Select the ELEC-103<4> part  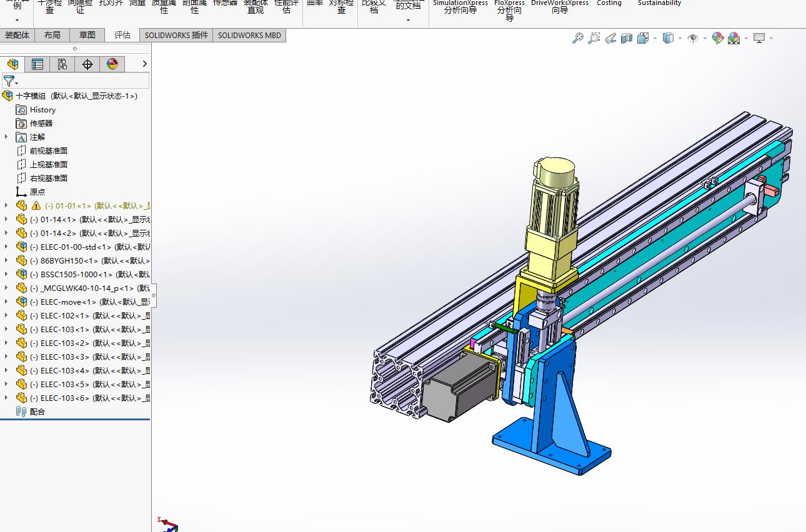(x=90, y=370)
